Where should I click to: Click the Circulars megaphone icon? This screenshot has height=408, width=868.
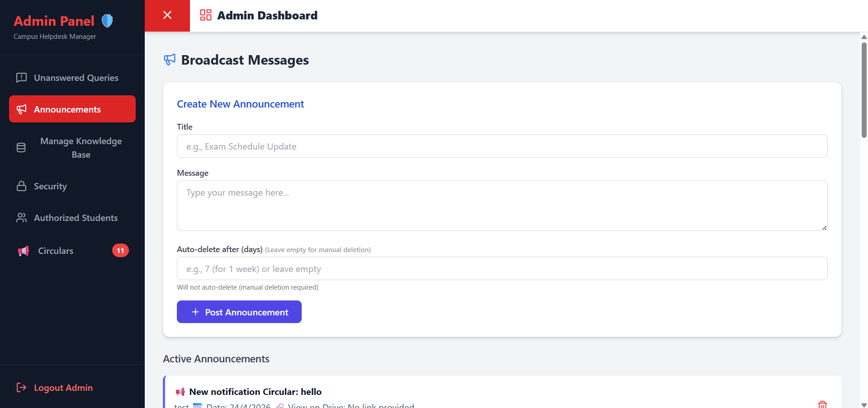[24, 251]
